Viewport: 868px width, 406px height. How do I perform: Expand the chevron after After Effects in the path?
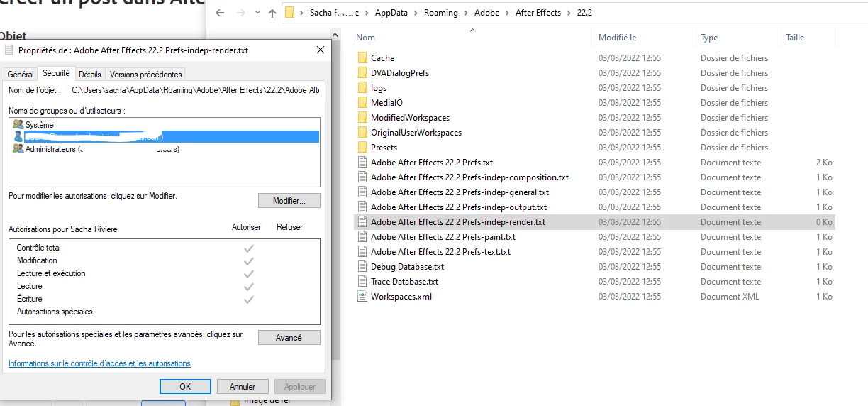click(569, 13)
